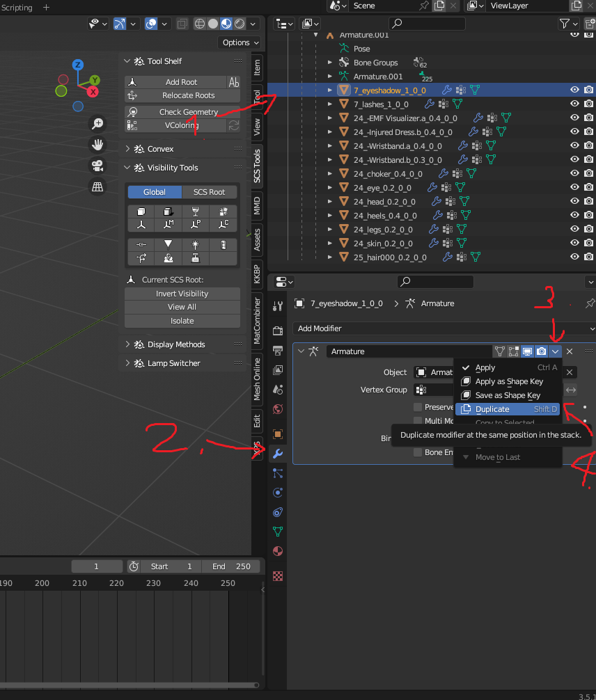Expand the Bone Groups tree item
The width and height of the screenshot is (596, 700).
(x=330, y=63)
